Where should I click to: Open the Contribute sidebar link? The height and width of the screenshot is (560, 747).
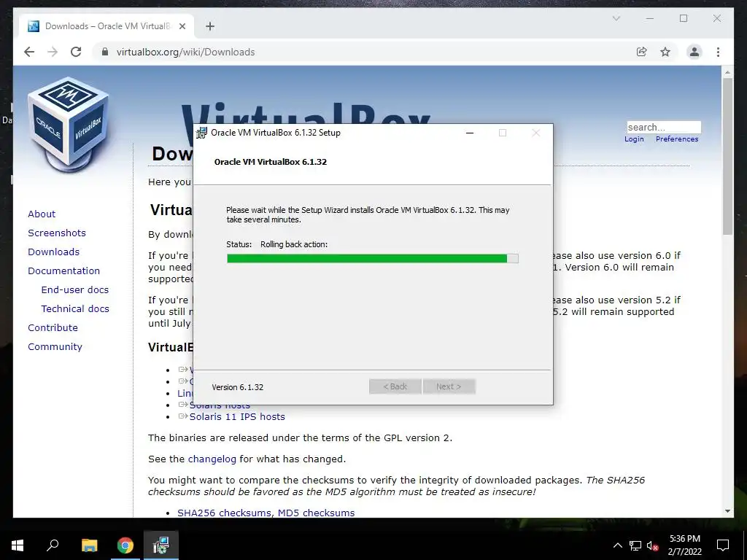[53, 328]
